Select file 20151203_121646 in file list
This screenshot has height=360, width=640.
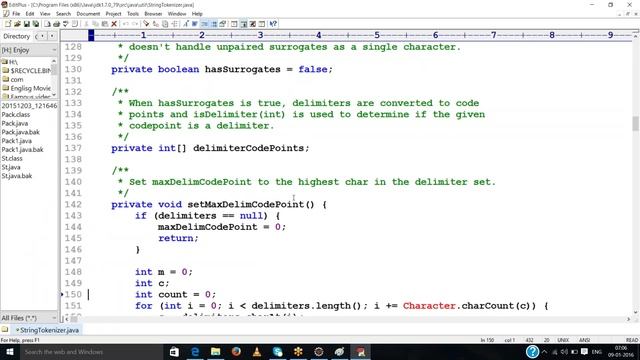pyautogui.click(x=29, y=106)
